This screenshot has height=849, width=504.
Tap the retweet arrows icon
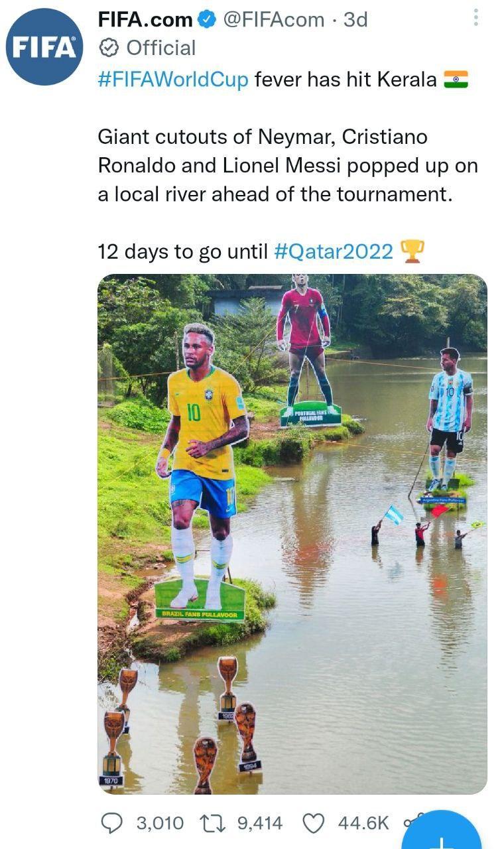pyautogui.click(x=212, y=823)
